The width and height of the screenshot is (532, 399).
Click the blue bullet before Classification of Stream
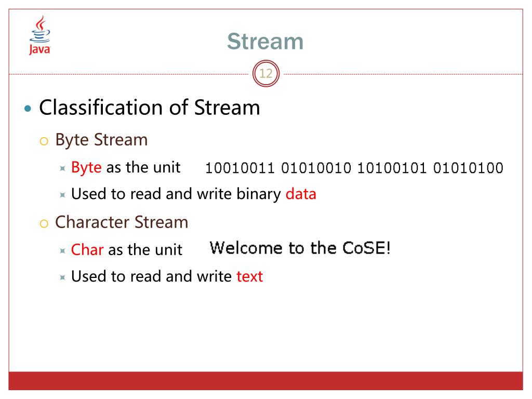point(28,109)
